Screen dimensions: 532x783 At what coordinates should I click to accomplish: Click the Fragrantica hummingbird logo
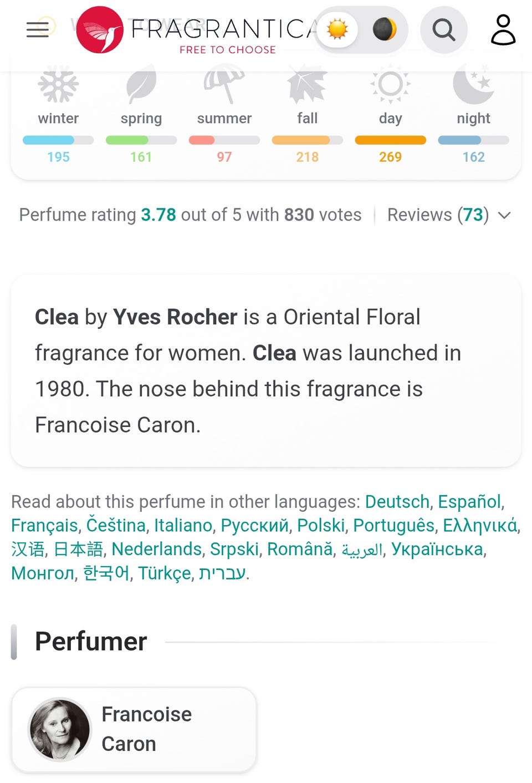100,30
